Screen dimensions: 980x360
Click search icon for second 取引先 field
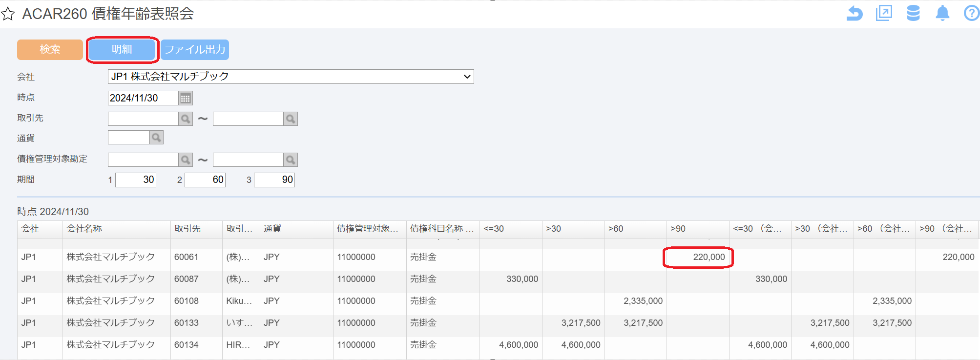(x=291, y=119)
